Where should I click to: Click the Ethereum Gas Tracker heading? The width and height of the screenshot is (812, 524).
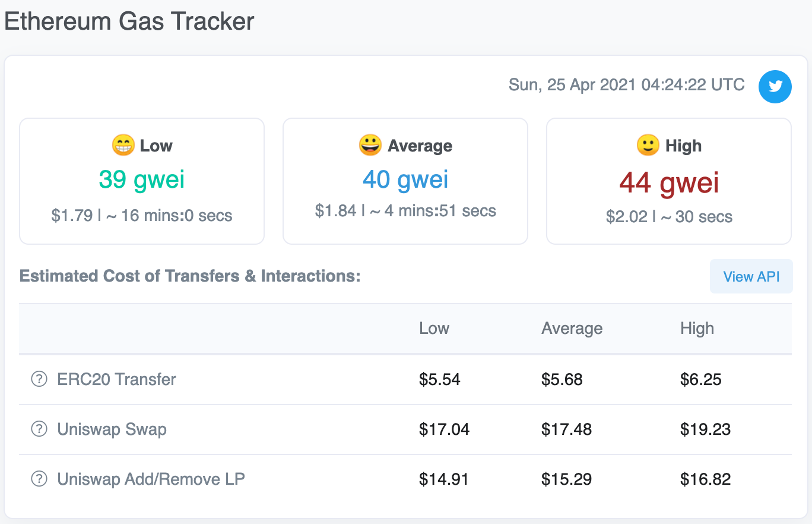(x=129, y=21)
